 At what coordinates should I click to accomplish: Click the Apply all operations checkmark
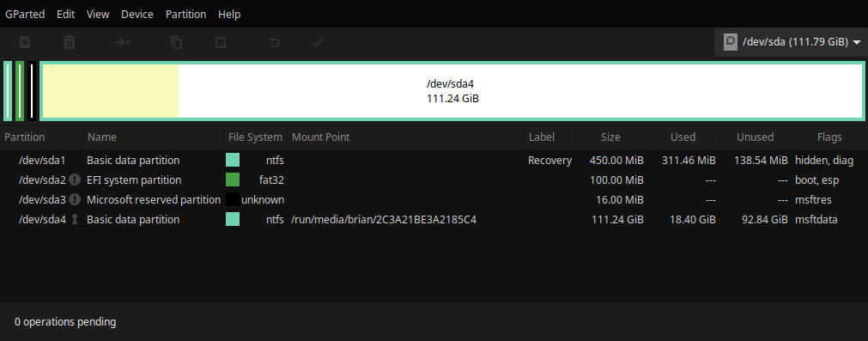(319, 42)
